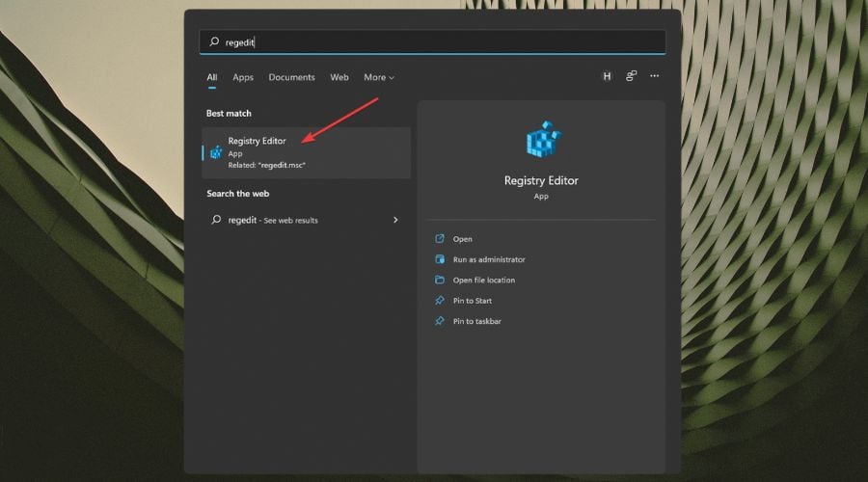Click the search magnifier icon in search box
Viewport: 868px width, 482px height.
click(214, 42)
